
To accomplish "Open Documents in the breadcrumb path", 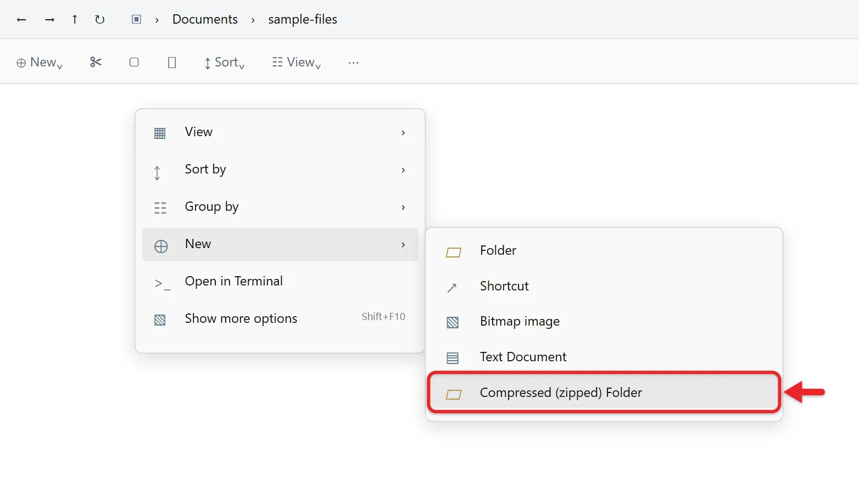I will (205, 19).
